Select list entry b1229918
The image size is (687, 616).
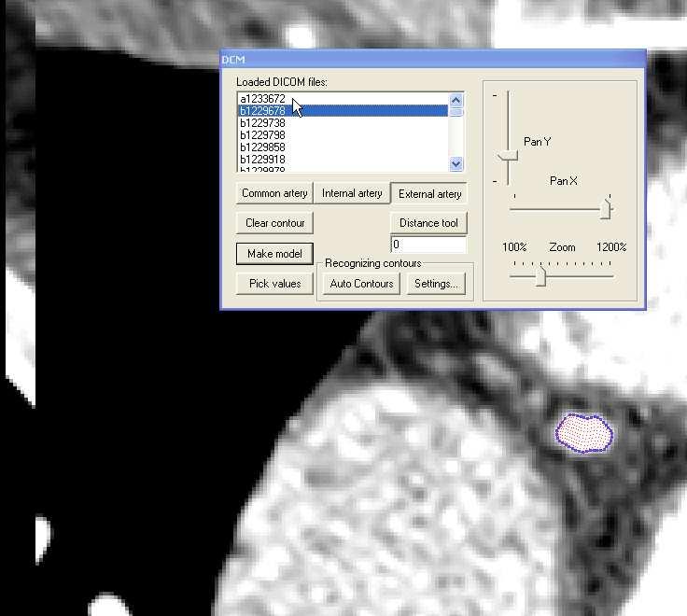[x=343, y=160]
